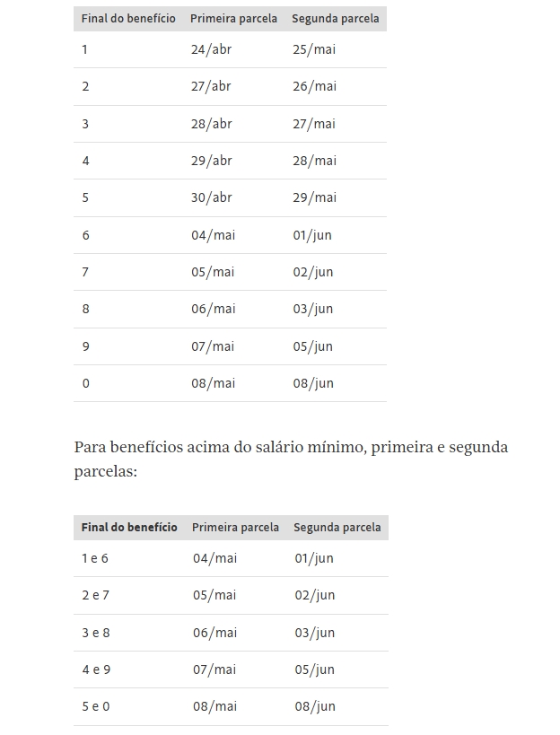The width and height of the screenshot is (560, 735).
Task: Pick the 28/abr date cell
Action: [211, 124]
